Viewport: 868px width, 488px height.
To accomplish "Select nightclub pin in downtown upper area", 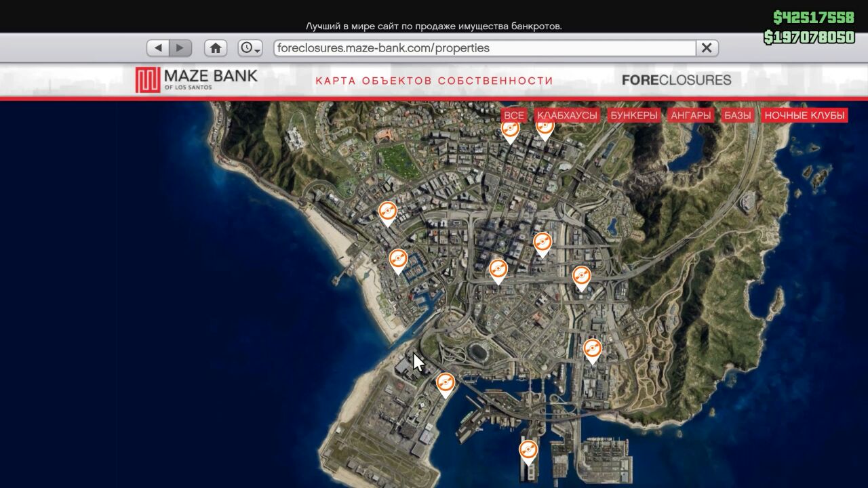I will tap(542, 245).
